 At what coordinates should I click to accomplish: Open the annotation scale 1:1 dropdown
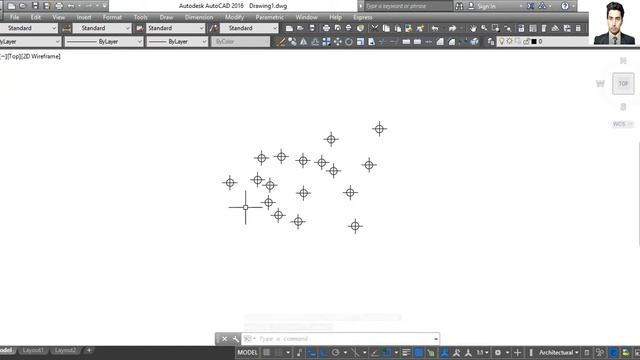point(482,353)
